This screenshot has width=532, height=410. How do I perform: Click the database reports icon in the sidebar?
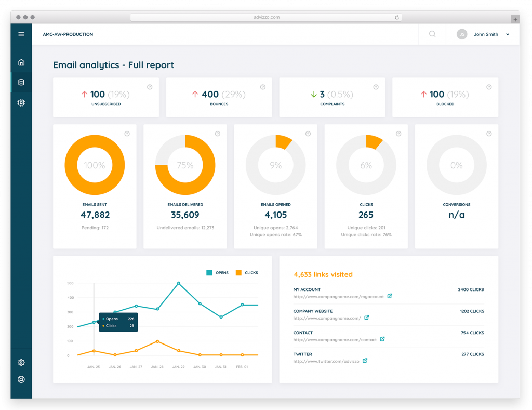tap(21, 82)
